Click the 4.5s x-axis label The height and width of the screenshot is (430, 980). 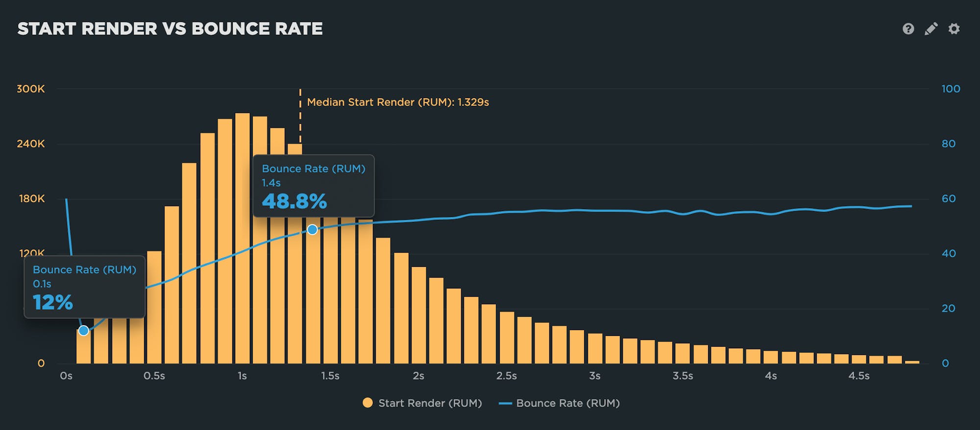pyautogui.click(x=858, y=376)
